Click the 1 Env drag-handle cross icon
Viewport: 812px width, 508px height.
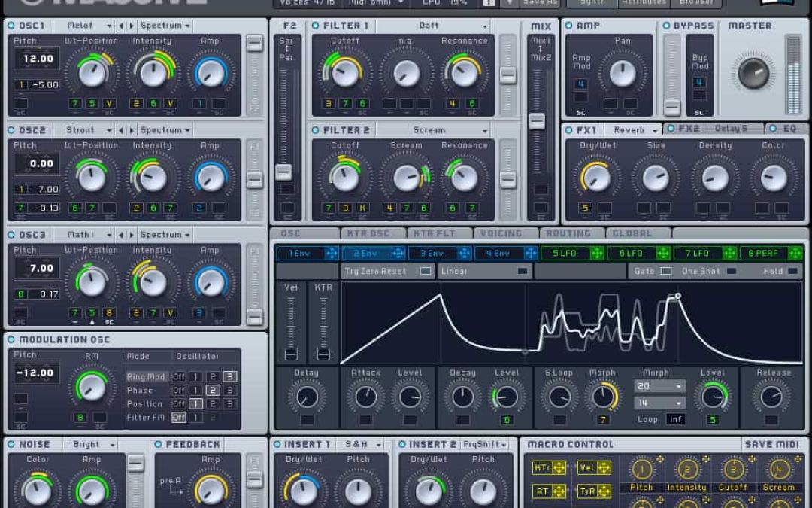pyautogui.click(x=332, y=254)
